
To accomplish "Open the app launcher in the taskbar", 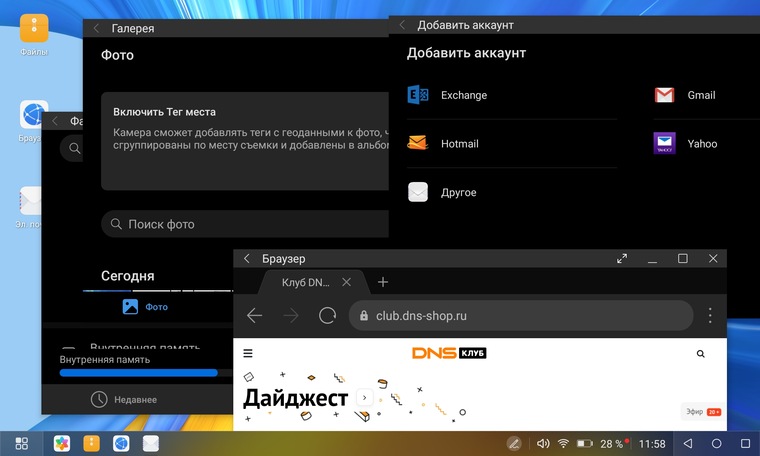I will click(22, 443).
